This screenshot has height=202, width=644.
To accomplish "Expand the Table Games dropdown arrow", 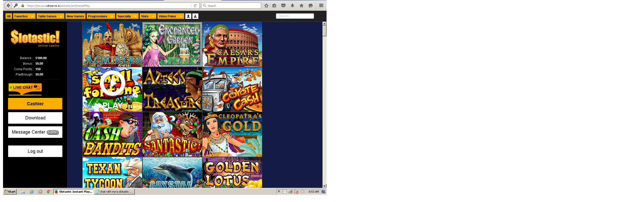I will [61, 16].
